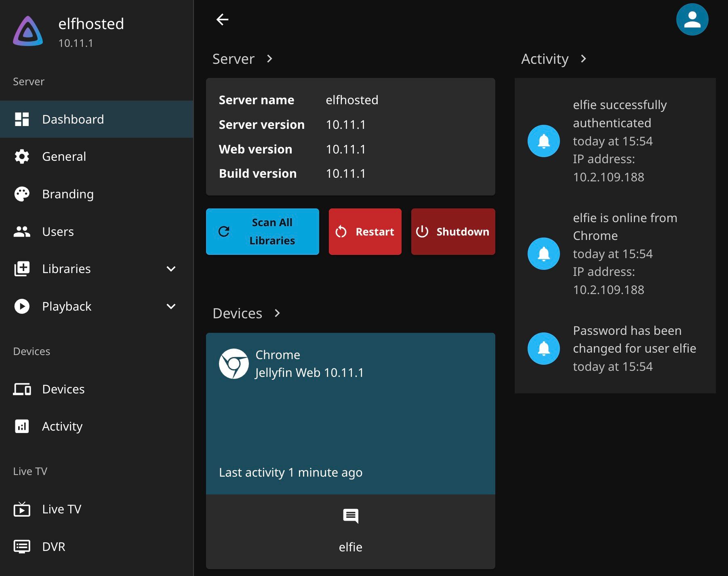Click the General gear icon
Image resolution: width=728 pixels, height=576 pixels.
22,157
